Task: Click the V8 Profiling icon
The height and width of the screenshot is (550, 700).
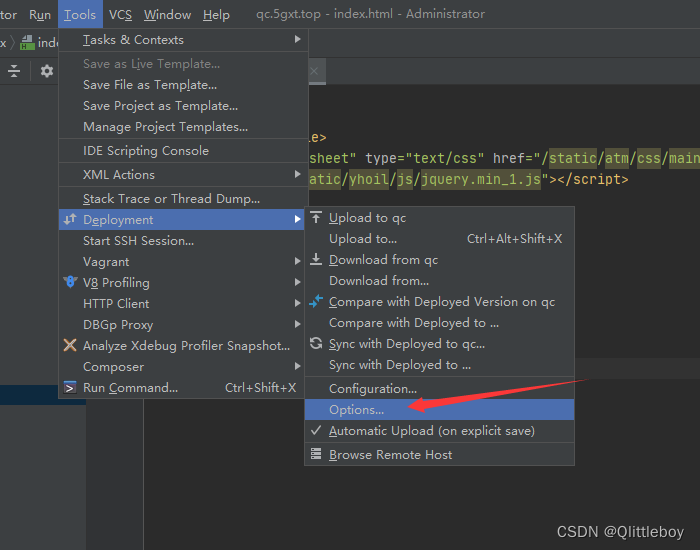Action: click(x=70, y=282)
